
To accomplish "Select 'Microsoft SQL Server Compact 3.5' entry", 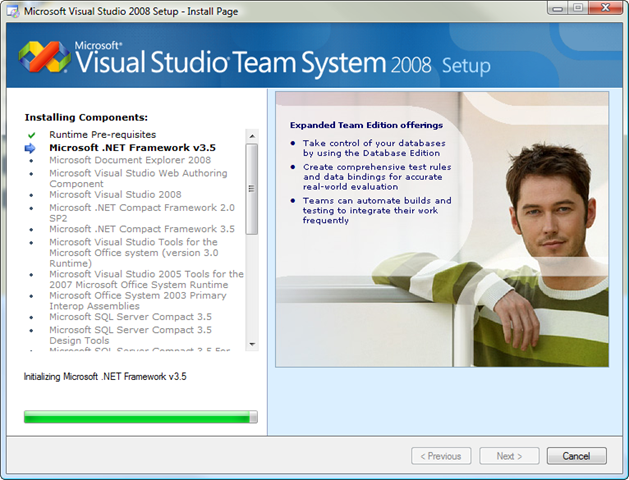I will click(130, 317).
